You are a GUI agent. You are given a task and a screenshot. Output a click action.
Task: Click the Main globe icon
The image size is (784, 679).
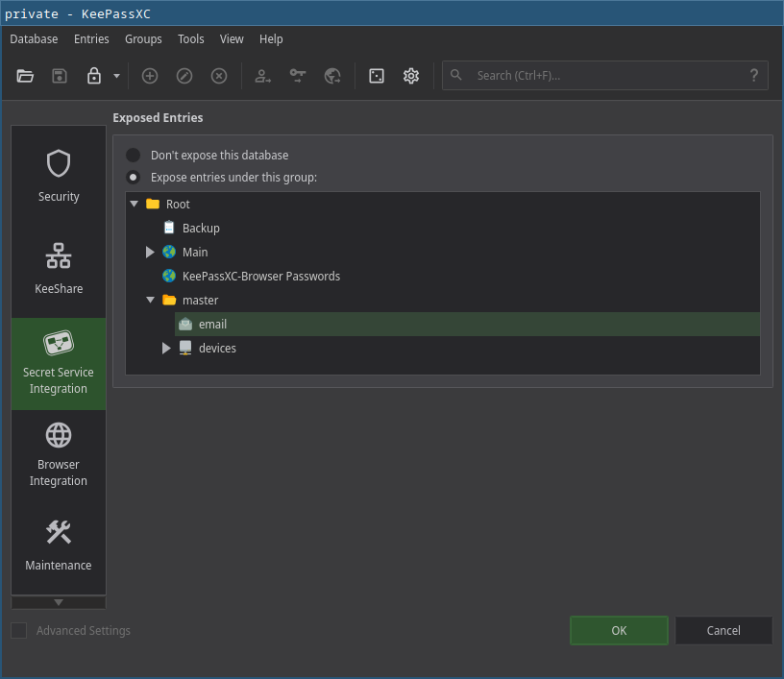pos(169,252)
